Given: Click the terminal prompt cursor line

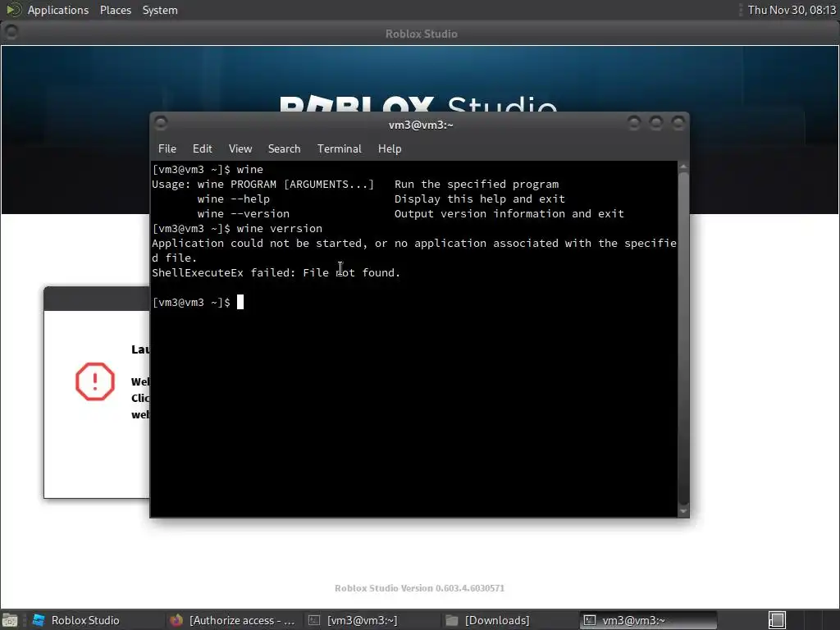Looking at the screenshot, I should pos(199,302).
